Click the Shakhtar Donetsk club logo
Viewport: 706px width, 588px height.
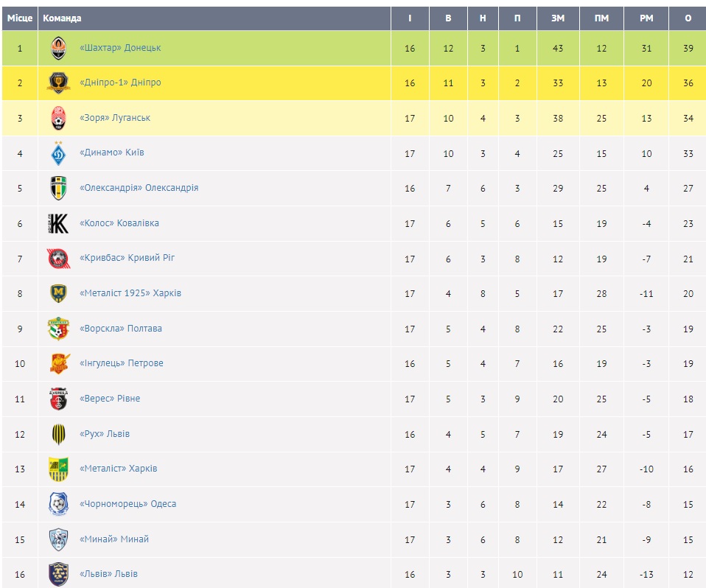click(x=58, y=49)
